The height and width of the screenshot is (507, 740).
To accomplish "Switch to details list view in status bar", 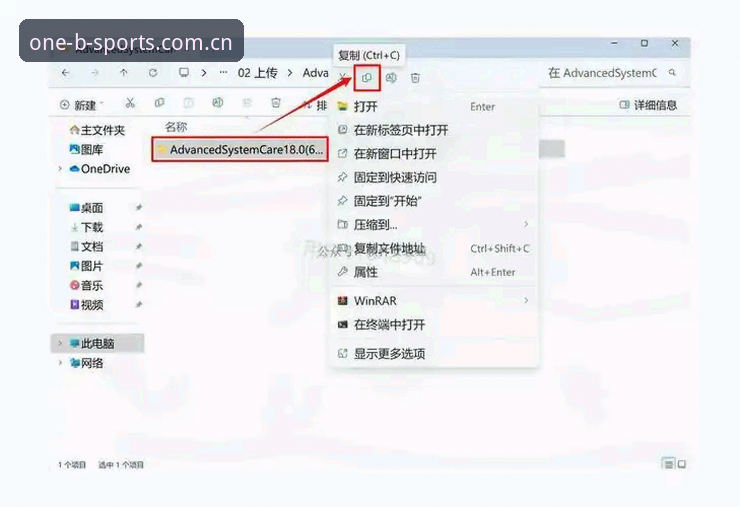I will [x=668, y=464].
